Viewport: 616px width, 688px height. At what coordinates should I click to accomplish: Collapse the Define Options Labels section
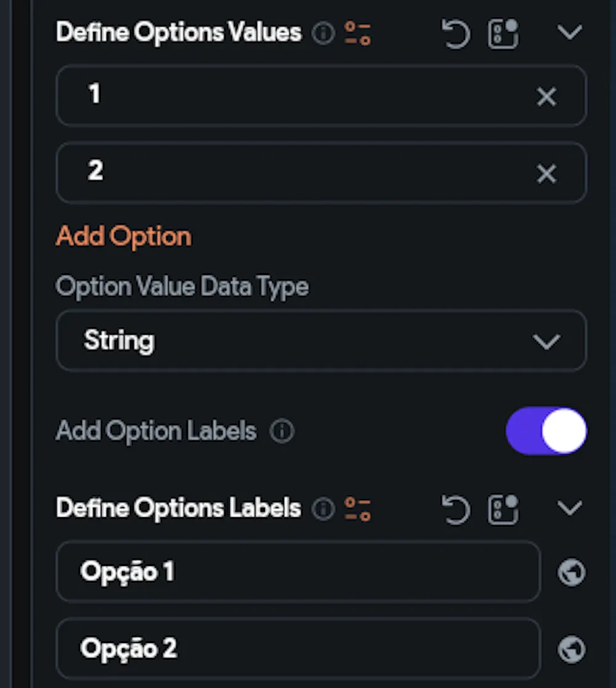[570, 508]
